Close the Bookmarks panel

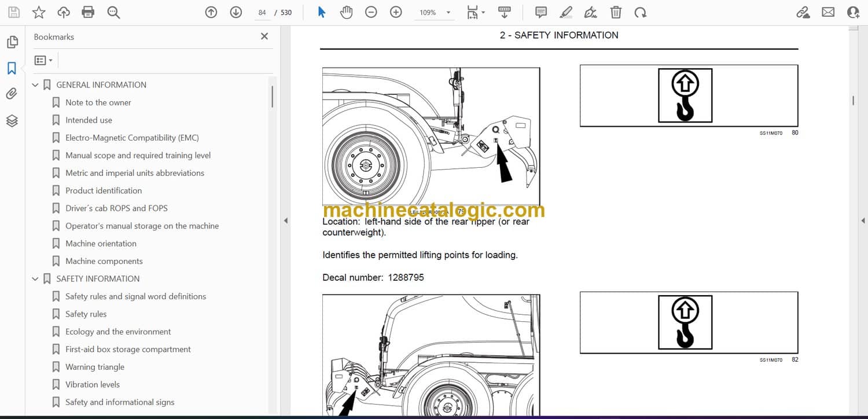pyautogui.click(x=264, y=36)
